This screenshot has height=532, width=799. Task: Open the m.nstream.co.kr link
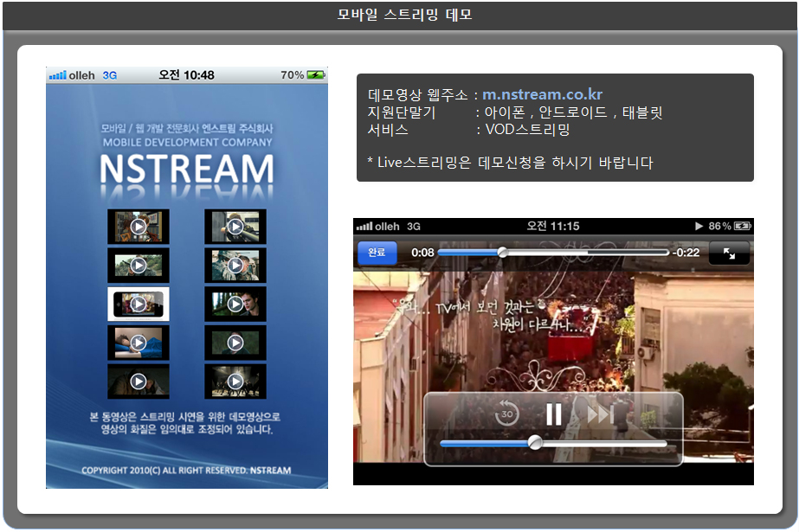(542, 95)
